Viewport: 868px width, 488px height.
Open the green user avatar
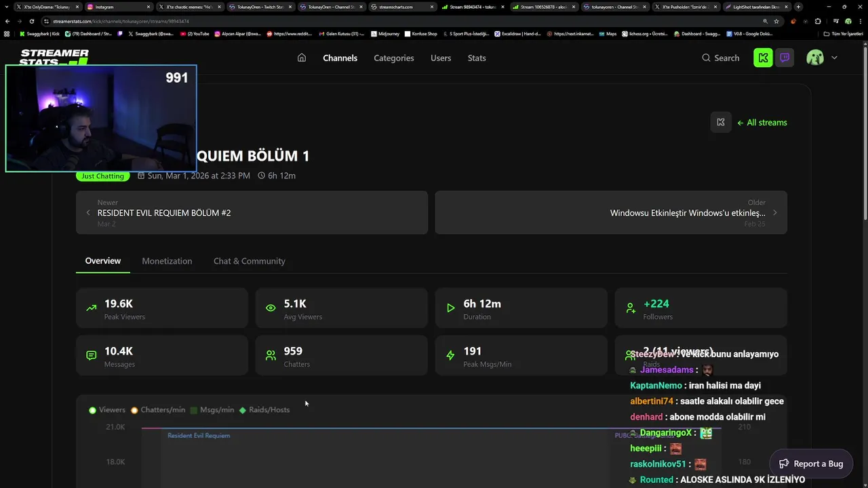815,58
